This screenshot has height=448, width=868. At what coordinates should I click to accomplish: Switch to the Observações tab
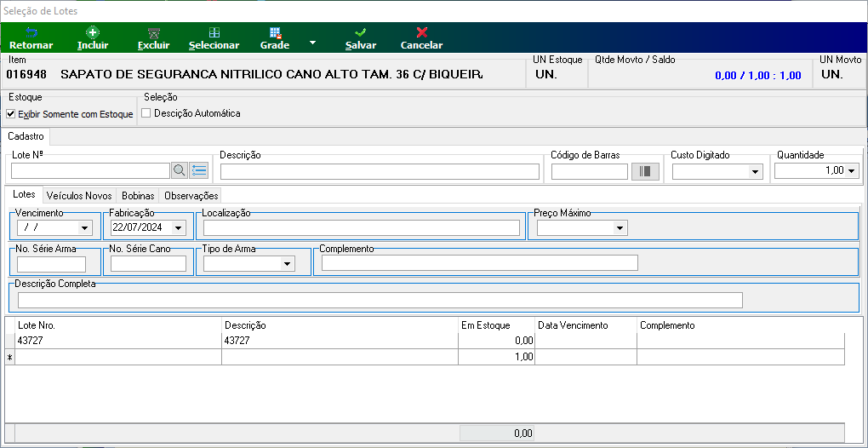click(191, 196)
